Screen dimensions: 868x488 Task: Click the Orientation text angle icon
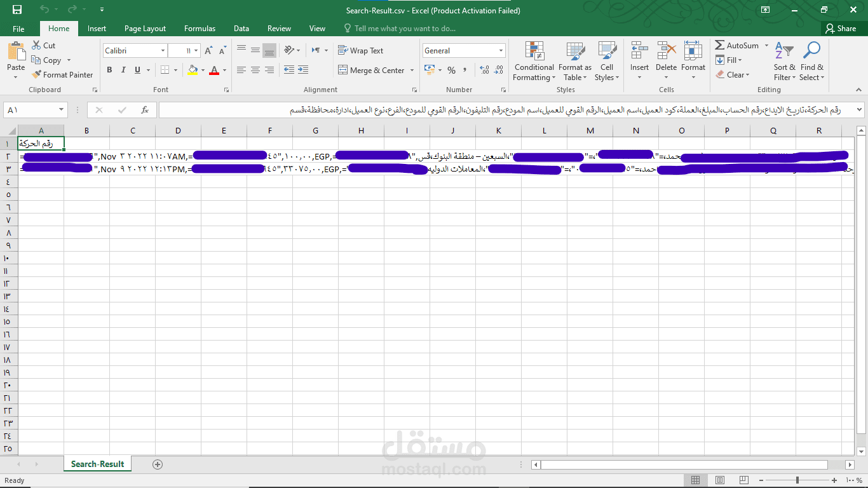pos(289,50)
